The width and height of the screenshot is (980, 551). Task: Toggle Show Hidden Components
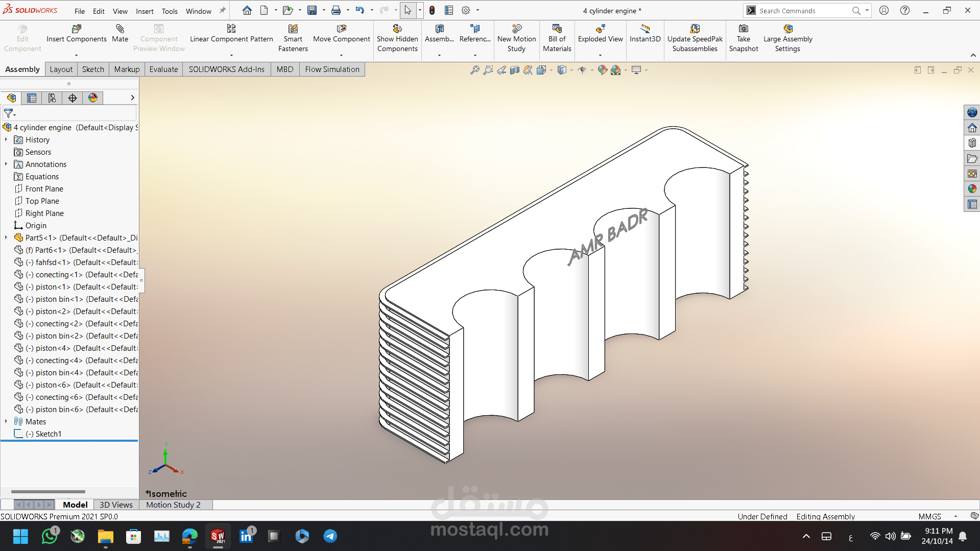point(397,29)
